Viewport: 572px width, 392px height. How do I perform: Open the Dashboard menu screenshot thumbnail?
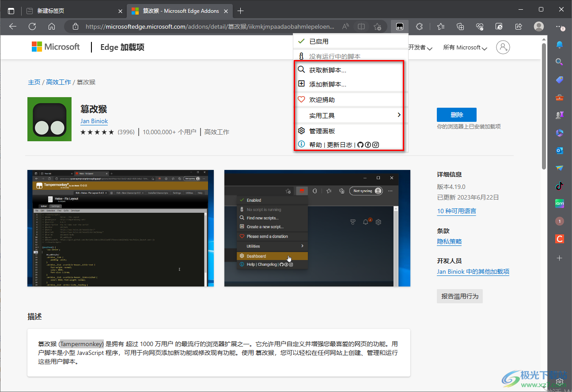(x=317, y=228)
